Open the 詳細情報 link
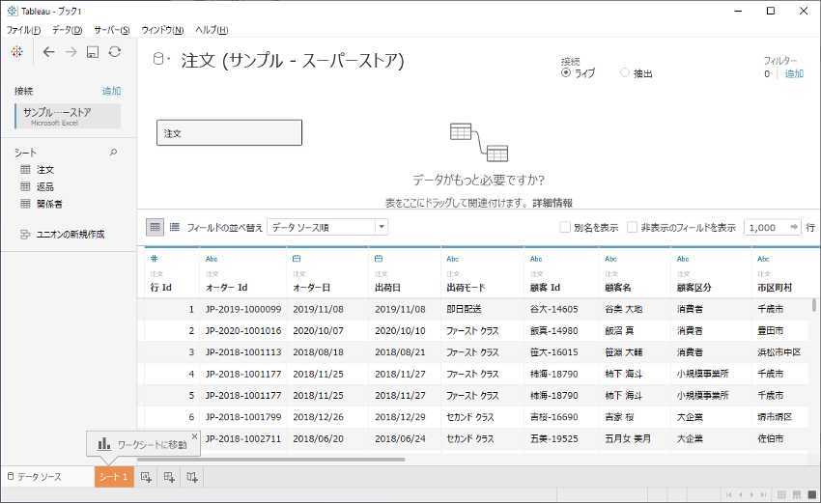The height and width of the screenshot is (504, 821). coord(552,203)
